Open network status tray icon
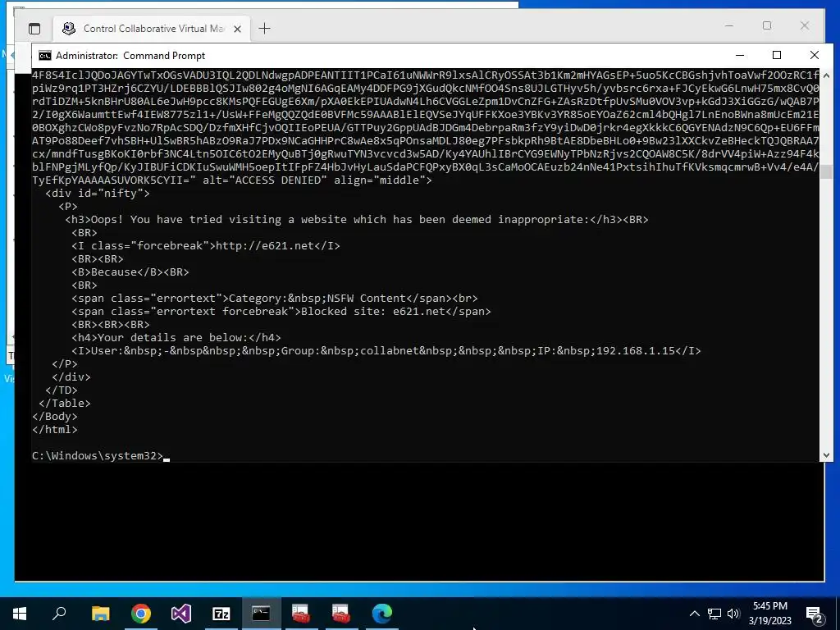 [x=714, y=614]
